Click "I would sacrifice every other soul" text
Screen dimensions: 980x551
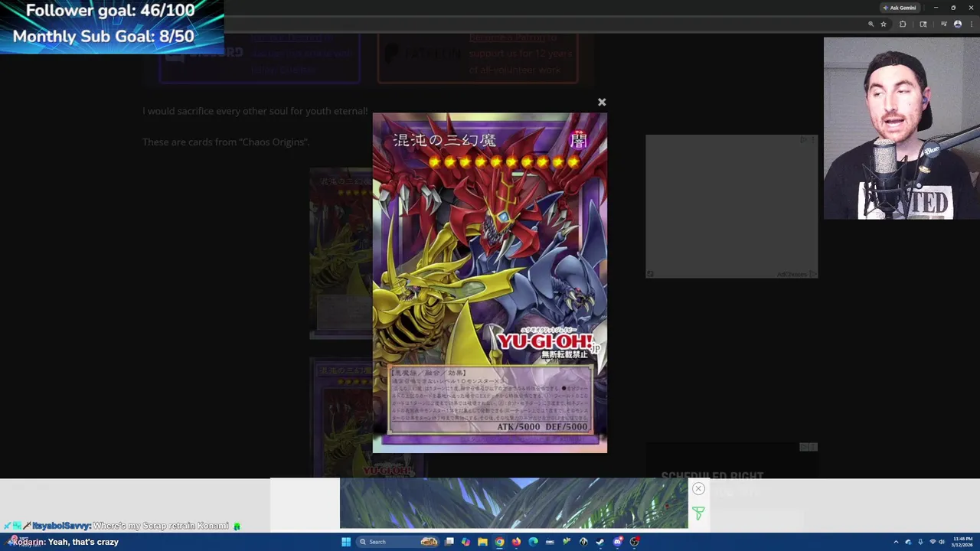click(255, 111)
